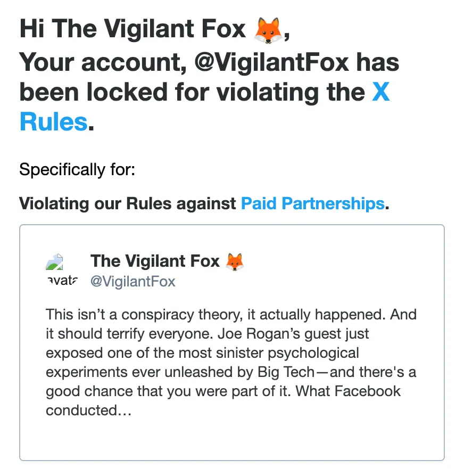
Task: Click the empty space below the tweet text
Action: coord(231,439)
